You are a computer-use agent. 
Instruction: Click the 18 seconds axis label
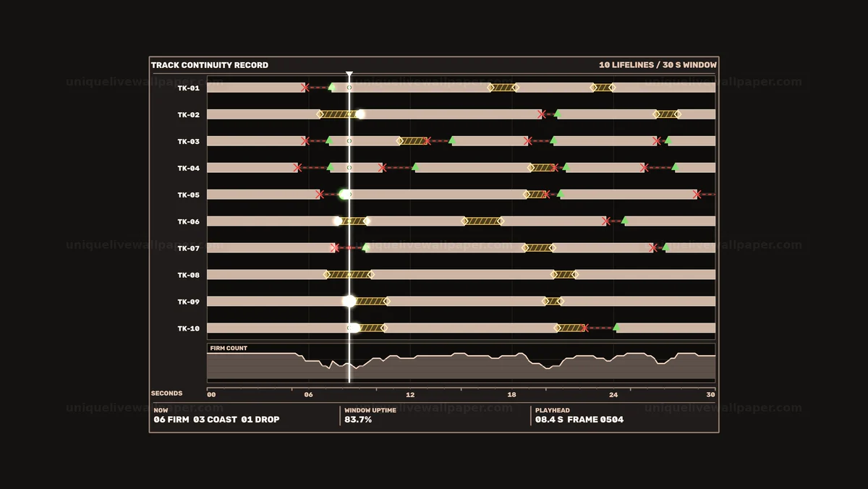pyautogui.click(x=512, y=395)
